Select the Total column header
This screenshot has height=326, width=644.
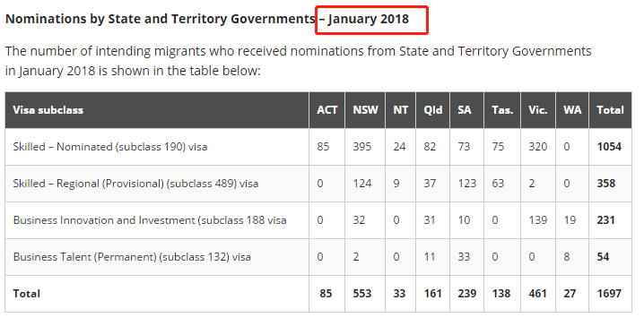pos(610,110)
